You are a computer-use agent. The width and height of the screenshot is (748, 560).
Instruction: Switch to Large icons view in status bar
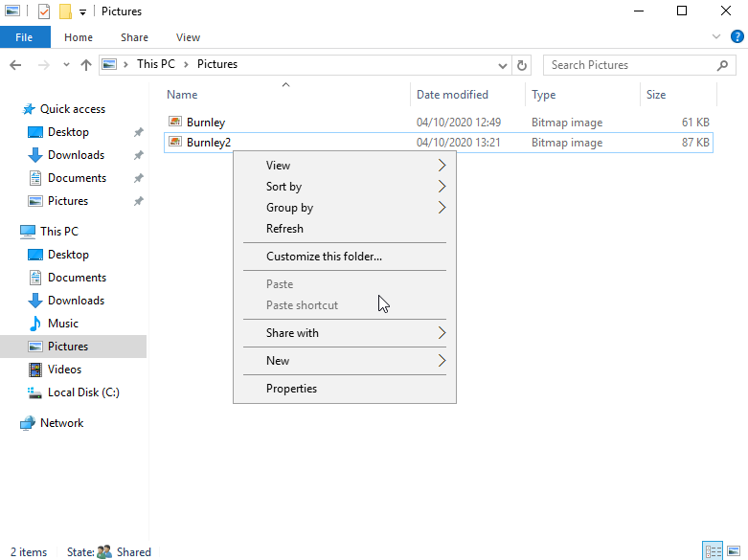click(x=734, y=551)
